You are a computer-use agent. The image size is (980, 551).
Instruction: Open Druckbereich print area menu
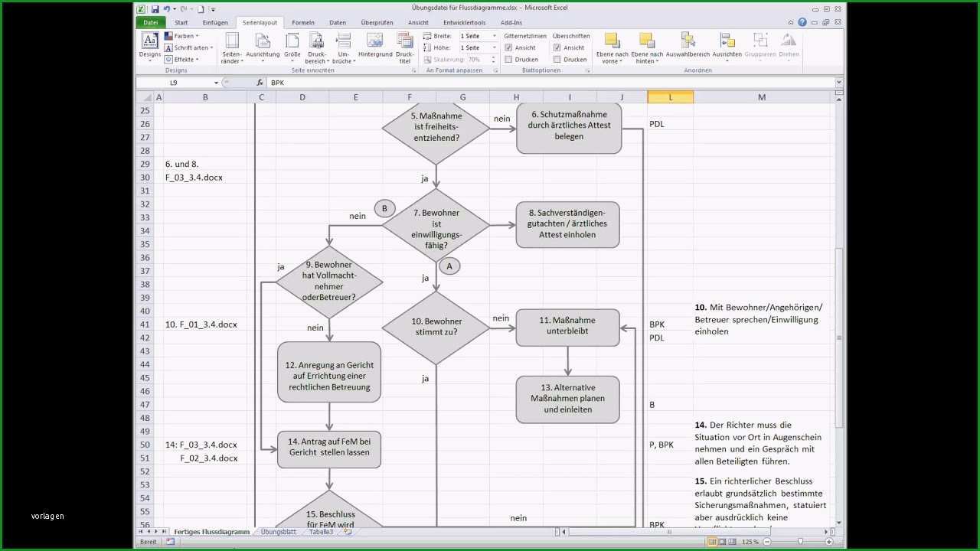click(x=316, y=48)
